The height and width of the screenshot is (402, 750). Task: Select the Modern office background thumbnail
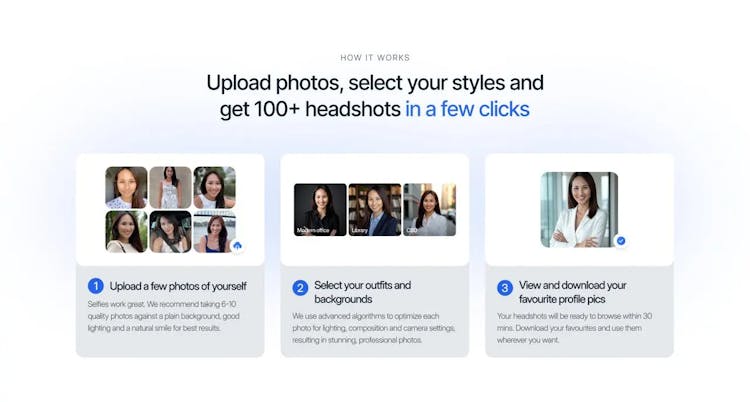pyautogui.click(x=320, y=210)
